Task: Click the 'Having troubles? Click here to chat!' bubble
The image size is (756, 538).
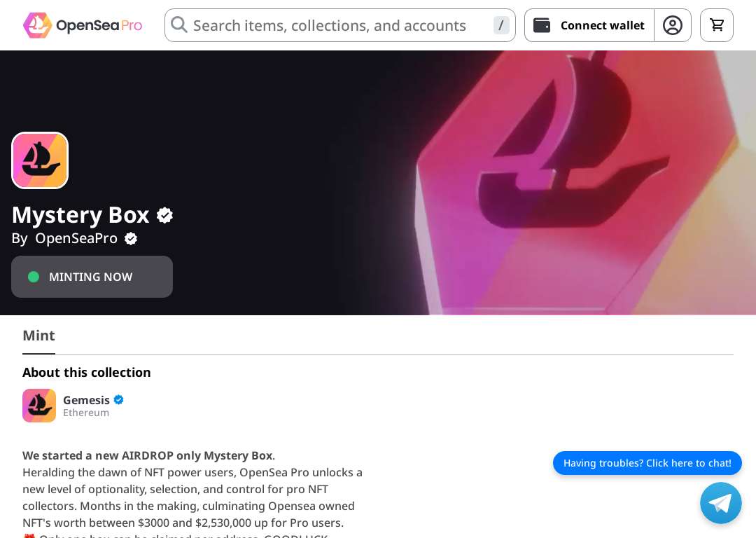Action: (x=647, y=463)
